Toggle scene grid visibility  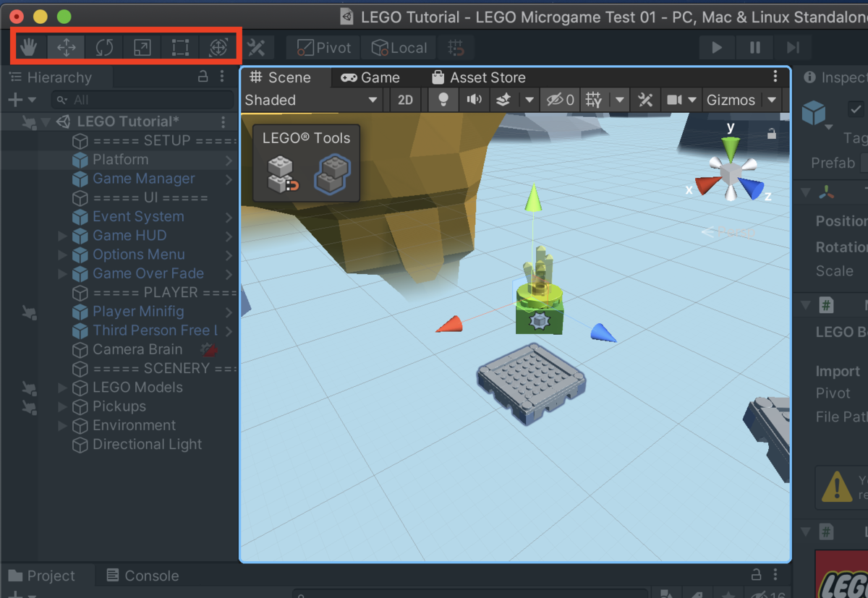click(594, 100)
